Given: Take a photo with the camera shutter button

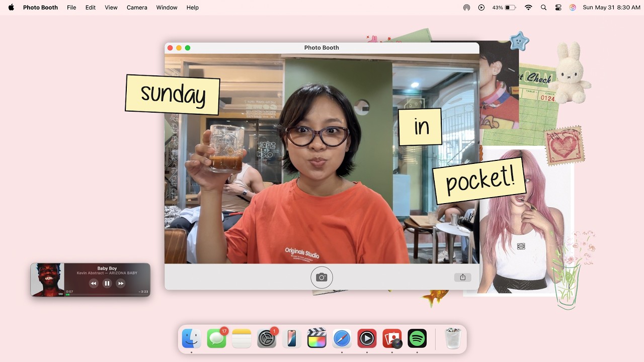Looking at the screenshot, I should (x=321, y=277).
